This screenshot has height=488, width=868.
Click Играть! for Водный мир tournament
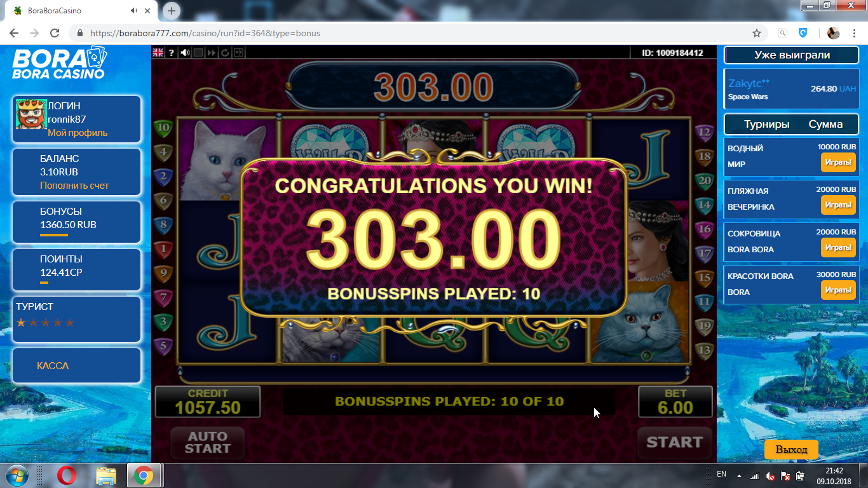click(838, 163)
